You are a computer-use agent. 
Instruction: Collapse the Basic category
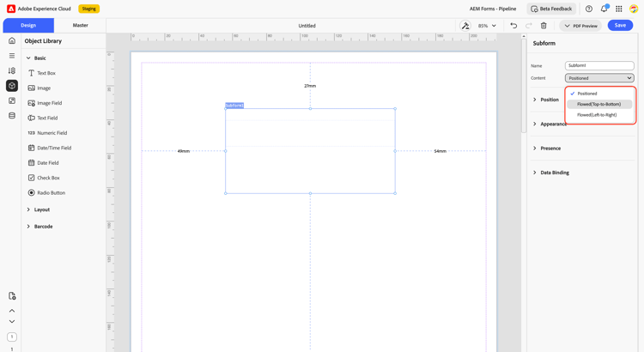tap(36, 58)
